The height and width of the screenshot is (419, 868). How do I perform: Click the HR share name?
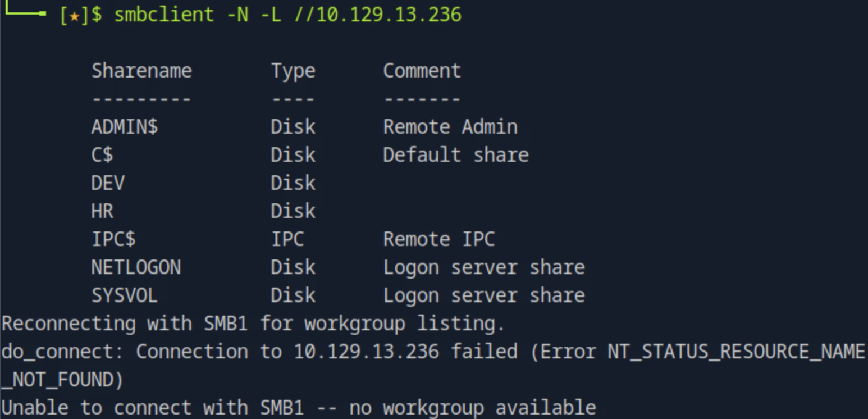coord(102,211)
